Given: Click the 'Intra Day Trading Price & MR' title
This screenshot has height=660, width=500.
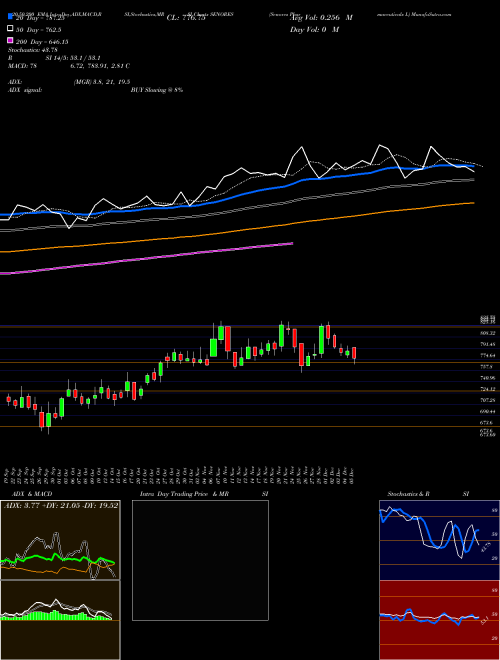Looking at the screenshot, I should tap(184, 494).
